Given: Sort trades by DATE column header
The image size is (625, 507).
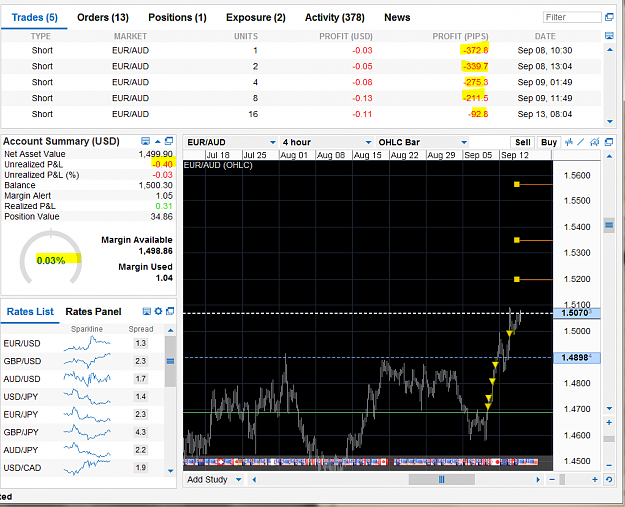Looking at the screenshot, I should click(545, 36).
